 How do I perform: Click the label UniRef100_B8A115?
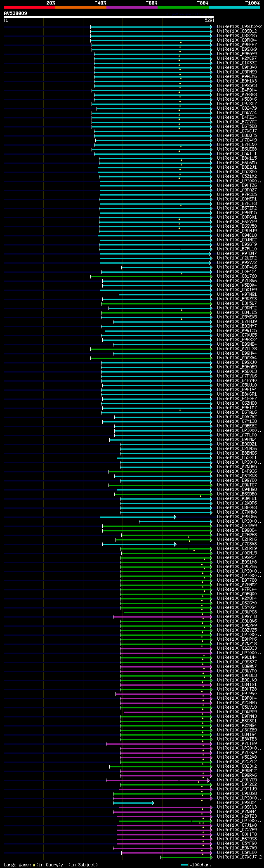(x=237, y=158)
